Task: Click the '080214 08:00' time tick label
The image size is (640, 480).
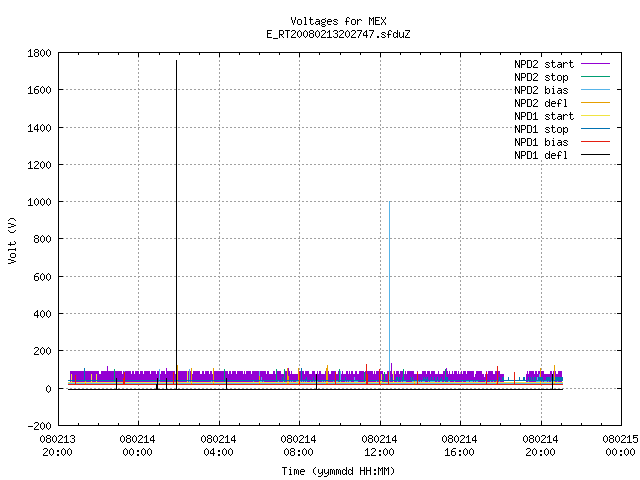Action: (x=298, y=446)
